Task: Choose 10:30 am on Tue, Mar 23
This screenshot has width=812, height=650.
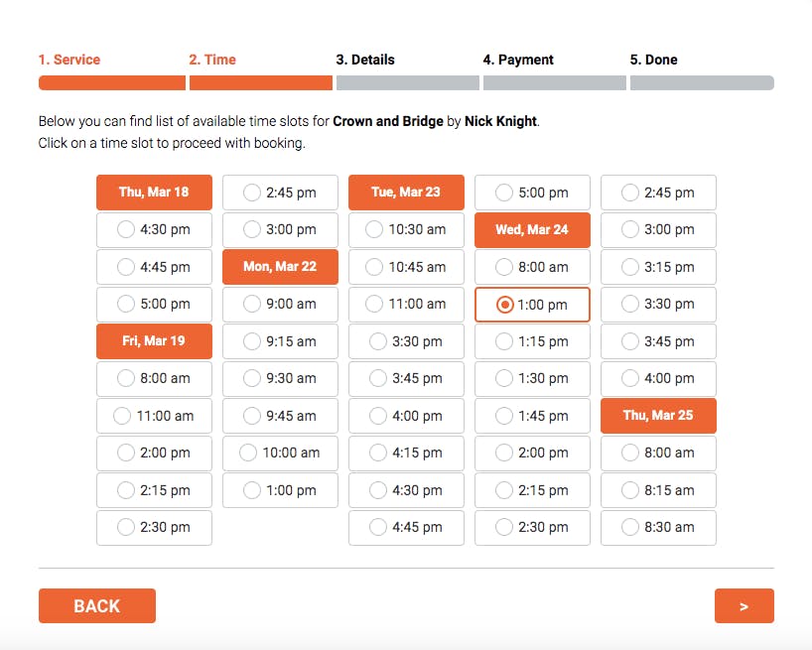Action: pyautogui.click(x=406, y=229)
